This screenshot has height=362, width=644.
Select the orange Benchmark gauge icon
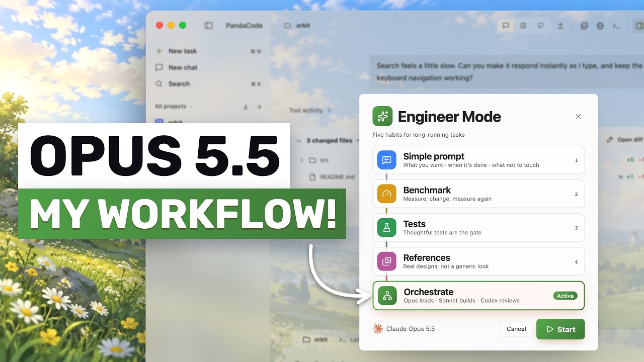tap(387, 194)
